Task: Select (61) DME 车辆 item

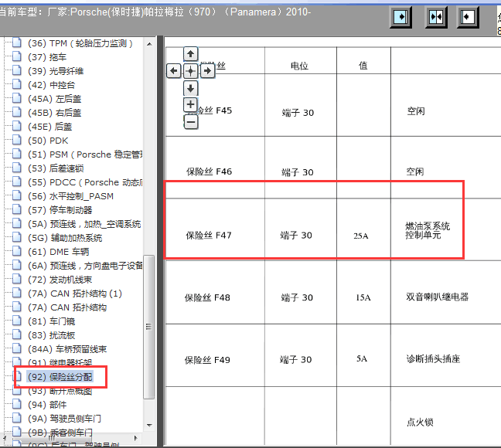Action: [59, 252]
